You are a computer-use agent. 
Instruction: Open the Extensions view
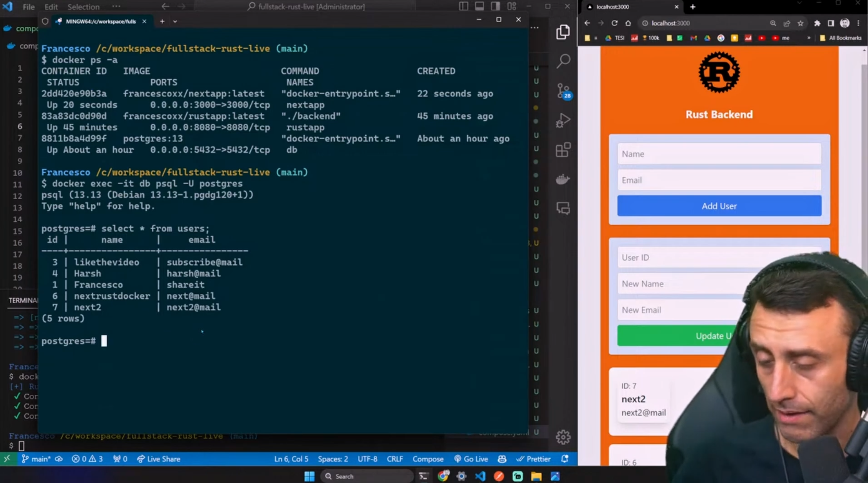[x=563, y=150]
